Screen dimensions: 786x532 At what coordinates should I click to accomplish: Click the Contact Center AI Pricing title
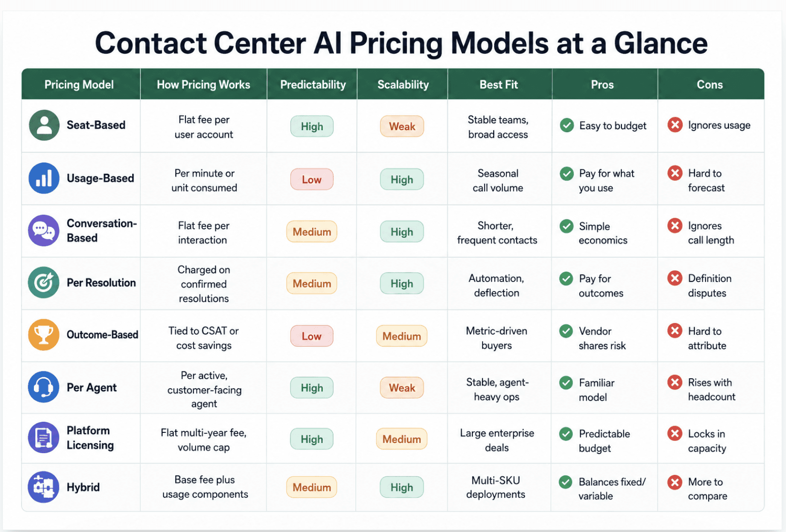pyautogui.click(x=401, y=43)
